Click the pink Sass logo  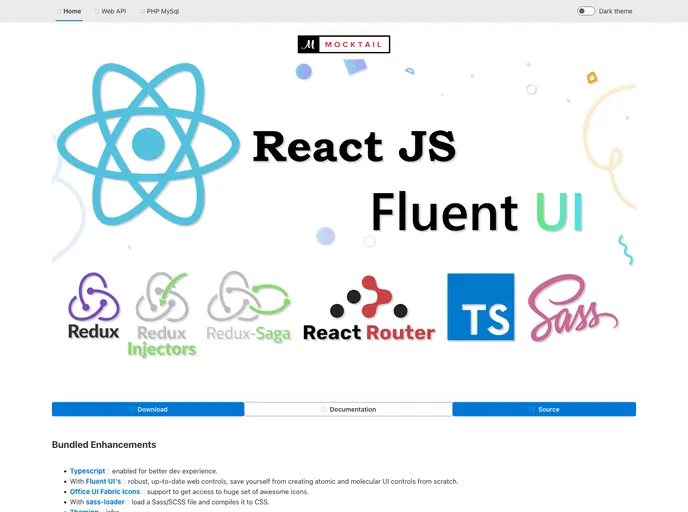pyautogui.click(x=573, y=308)
